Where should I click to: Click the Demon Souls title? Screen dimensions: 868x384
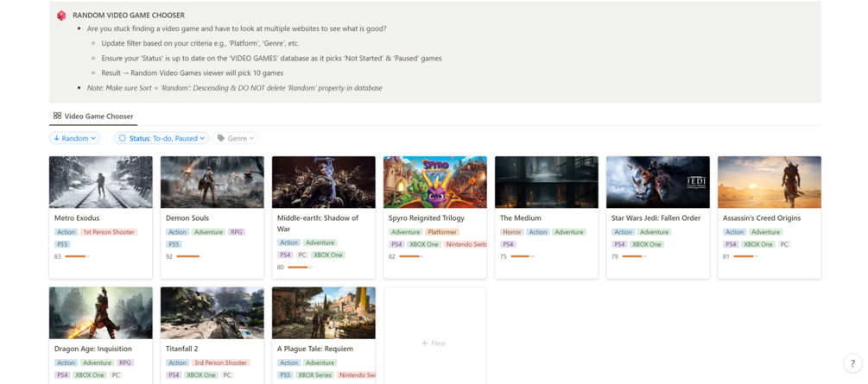(187, 218)
